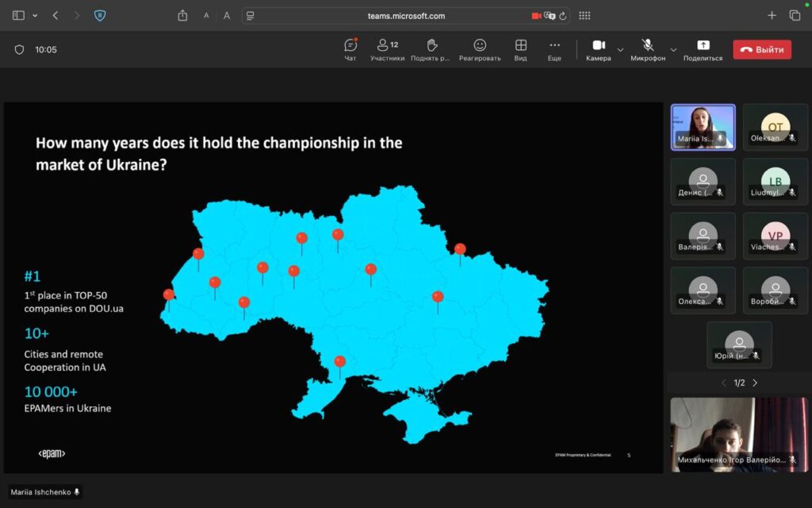This screenshot has width=812, height=508.
Task: Select the Viaches... VP participant tile
Action: coord(776,237)
